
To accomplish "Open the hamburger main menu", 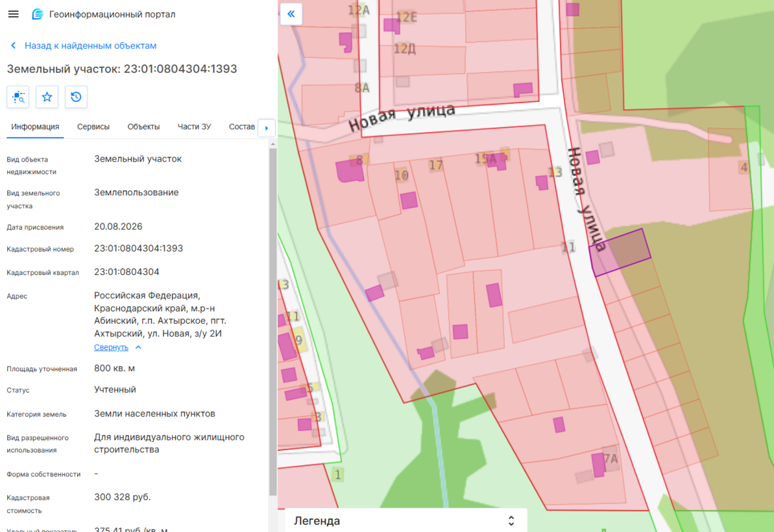I will tap(14, 14).
